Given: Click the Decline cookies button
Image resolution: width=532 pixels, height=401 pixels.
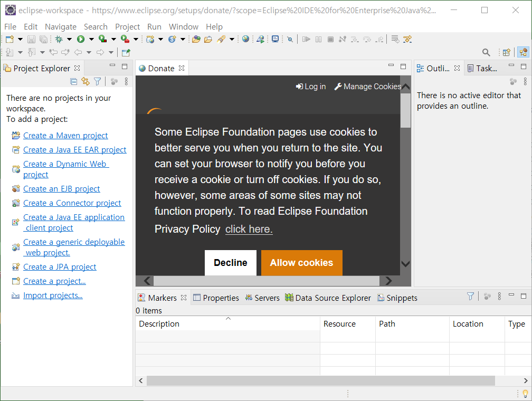Looking at the screenshot, I should click(x=231, y=263).
